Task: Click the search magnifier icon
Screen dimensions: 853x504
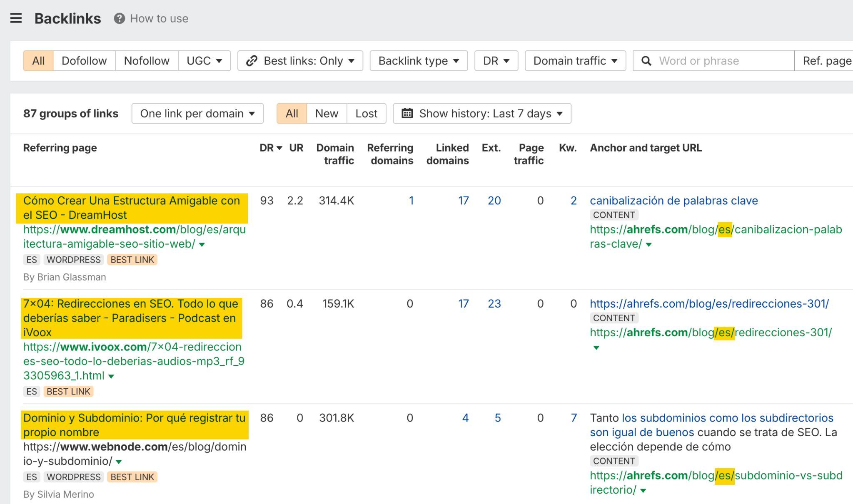Action: coord(646,61)
